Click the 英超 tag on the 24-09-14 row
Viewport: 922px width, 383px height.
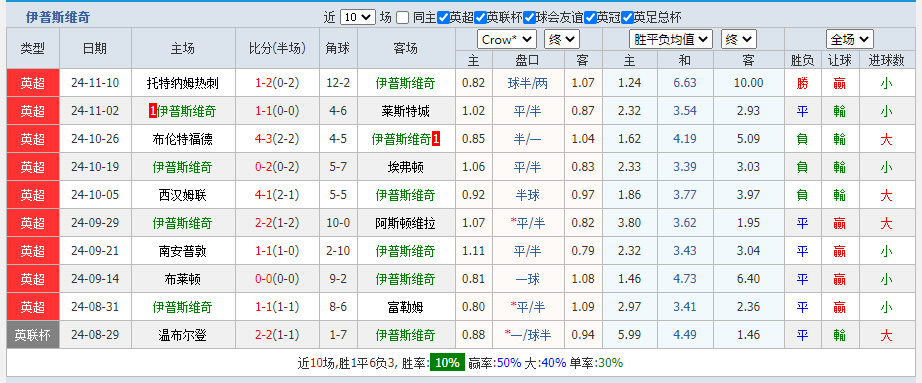coord(33,279)
